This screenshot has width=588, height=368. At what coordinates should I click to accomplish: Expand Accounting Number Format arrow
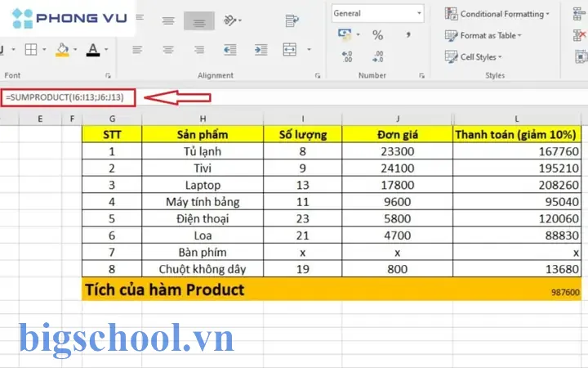click(x=359, y=34)
